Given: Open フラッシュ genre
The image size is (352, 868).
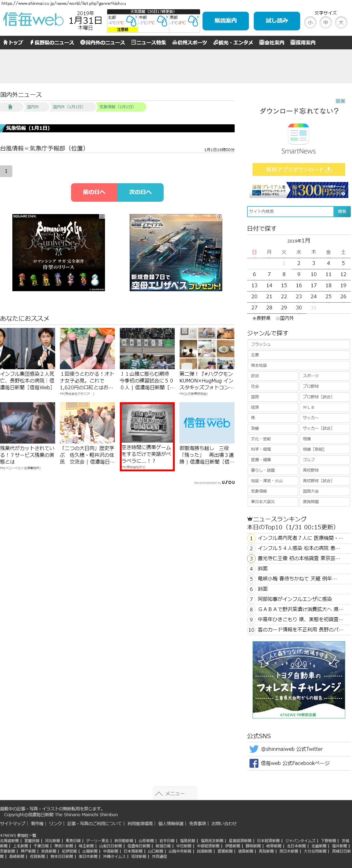Looking at the screenshot, I should [x=299, y=344].
